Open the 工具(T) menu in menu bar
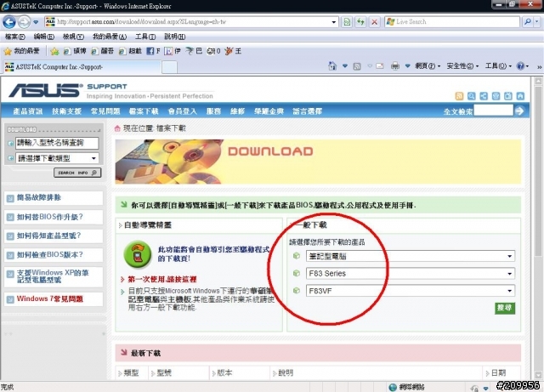Screen dimensions: 544x392 point(145,37)
